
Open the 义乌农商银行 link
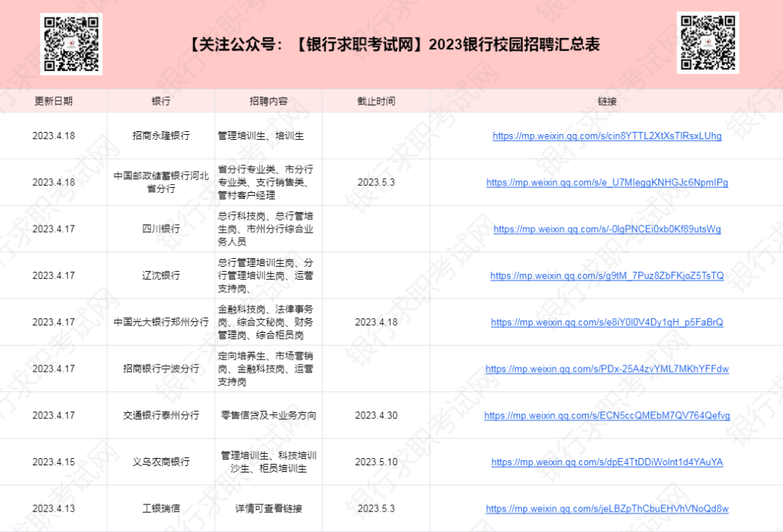point(607,462)
